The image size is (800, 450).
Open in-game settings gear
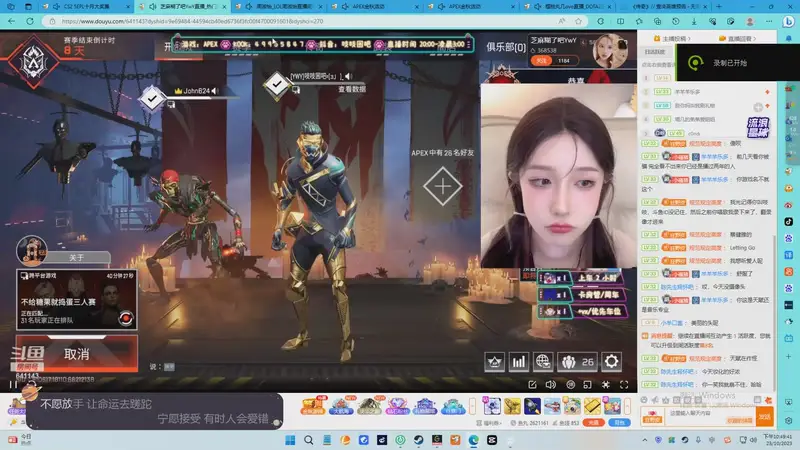click(611, 362)
